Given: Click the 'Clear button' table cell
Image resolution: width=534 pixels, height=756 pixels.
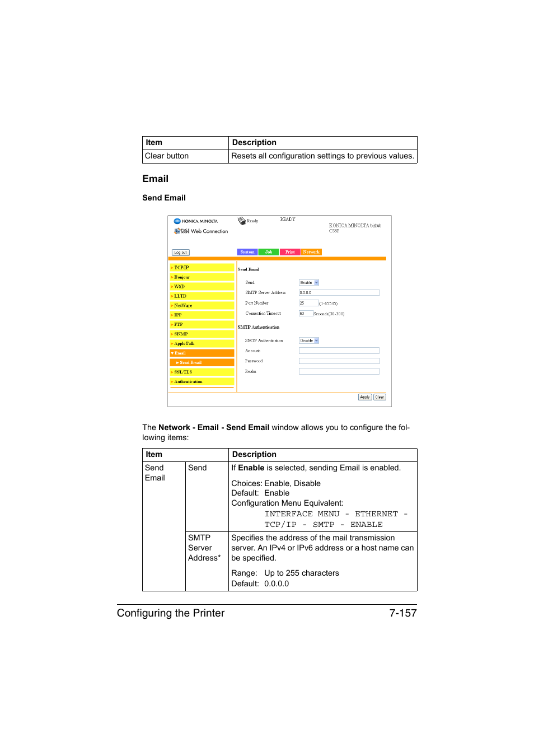Looking at the screenshot, I should coord(186,156).
